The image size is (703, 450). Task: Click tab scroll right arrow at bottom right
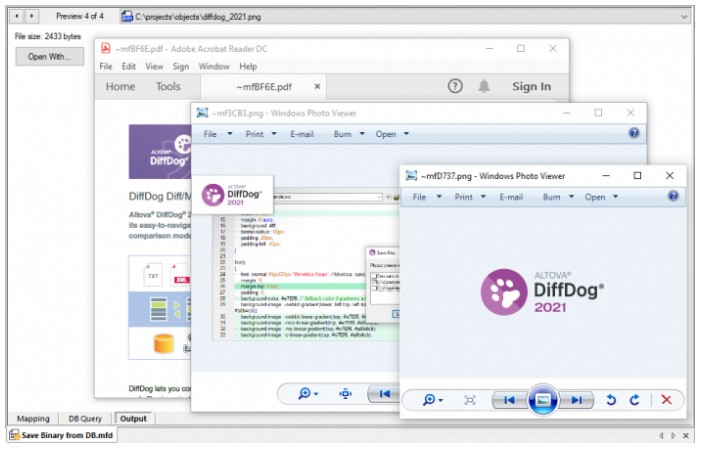(x=673, y=436)
